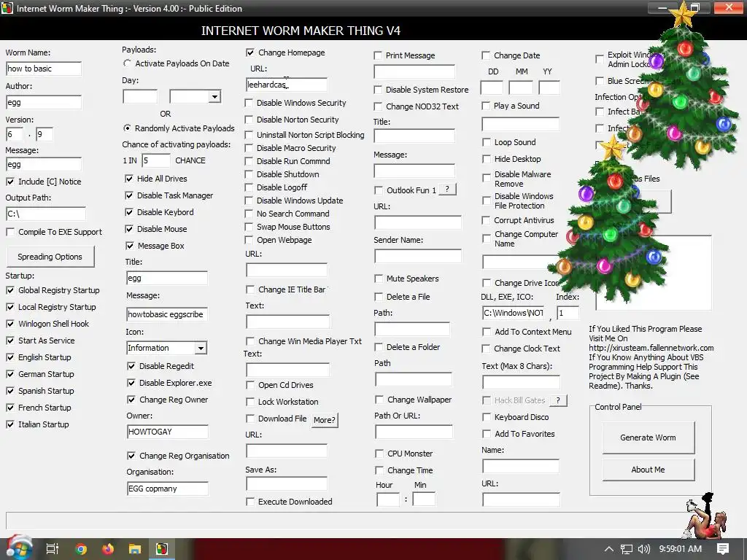
Task: Uncheck Disable Explorer.exe
Action: 131,383
